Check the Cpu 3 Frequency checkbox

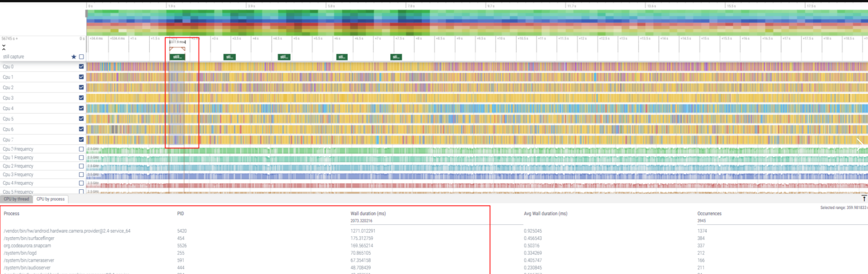point(81,175)
